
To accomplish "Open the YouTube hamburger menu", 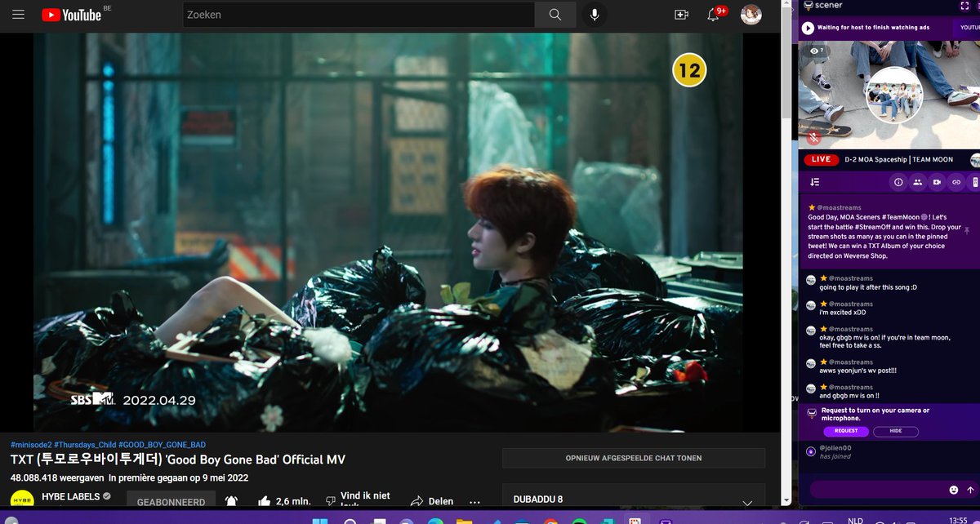I will [18, 14].
